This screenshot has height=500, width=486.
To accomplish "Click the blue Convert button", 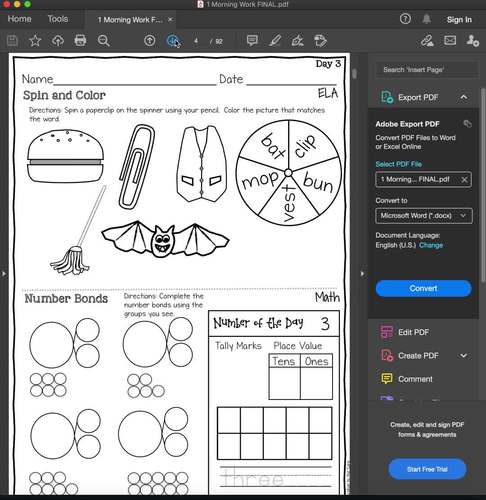I will [x=423, y=288].
